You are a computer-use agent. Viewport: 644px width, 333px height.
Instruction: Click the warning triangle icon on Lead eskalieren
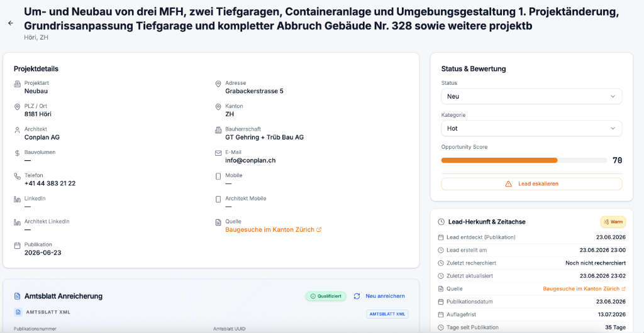coord(508,184)
